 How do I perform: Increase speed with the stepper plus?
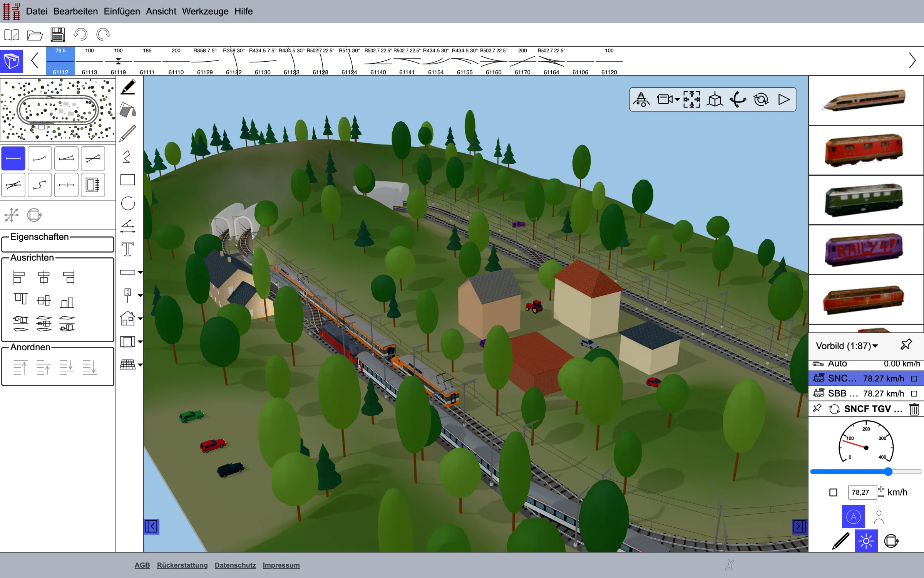(881, 489)
